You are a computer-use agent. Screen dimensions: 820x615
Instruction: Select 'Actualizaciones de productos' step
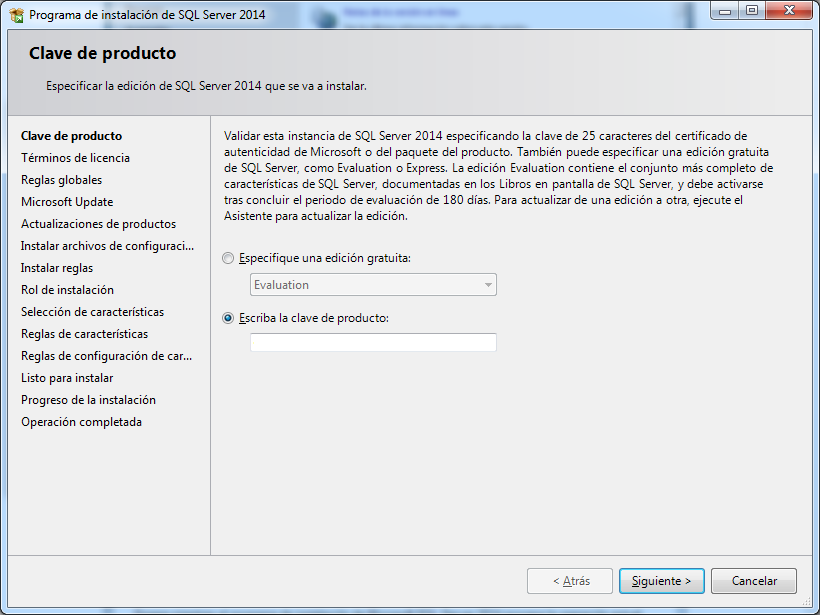(x=98, y=224)
